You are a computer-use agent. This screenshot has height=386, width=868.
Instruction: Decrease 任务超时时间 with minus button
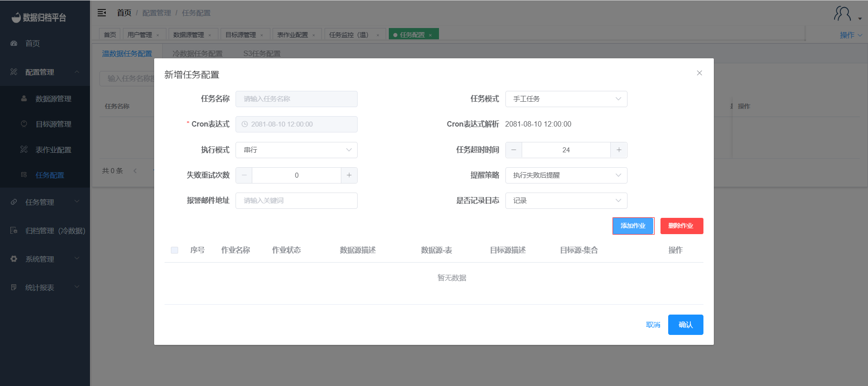click(x=514, y=150)
